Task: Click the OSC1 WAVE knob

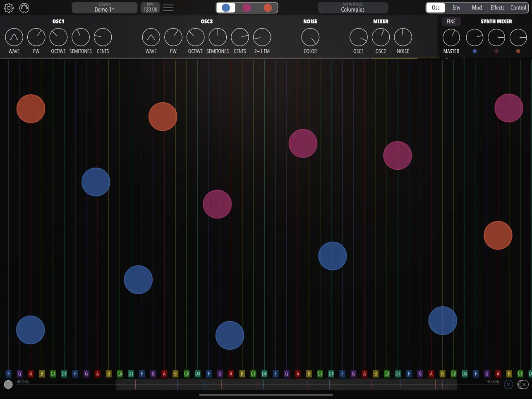Action: 14,36
